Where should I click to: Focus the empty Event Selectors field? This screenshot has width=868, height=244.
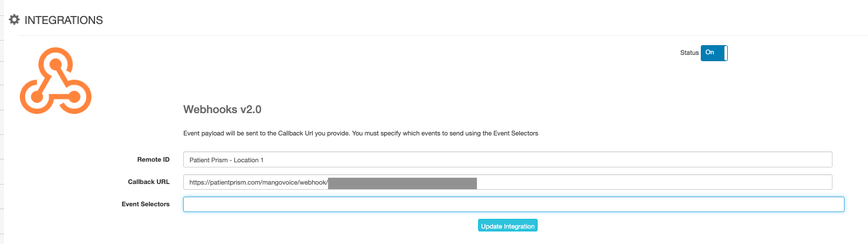514,204
